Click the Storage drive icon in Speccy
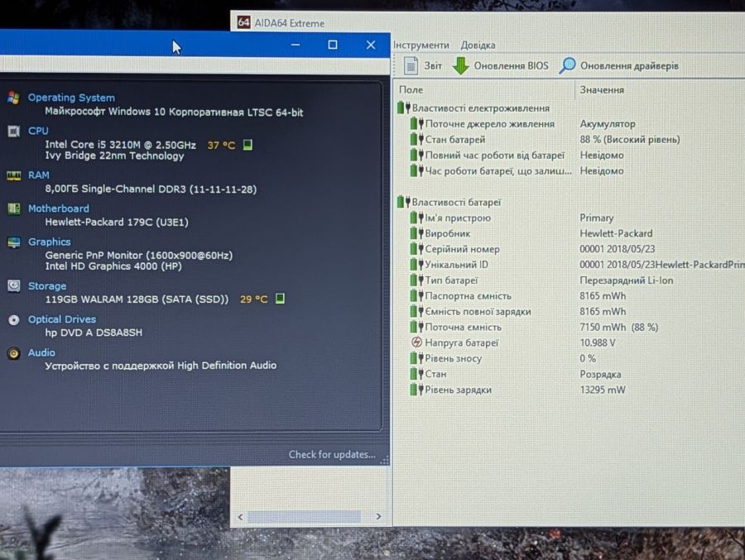The width and height of the screenshot is (745, 560). coord(14,286)
